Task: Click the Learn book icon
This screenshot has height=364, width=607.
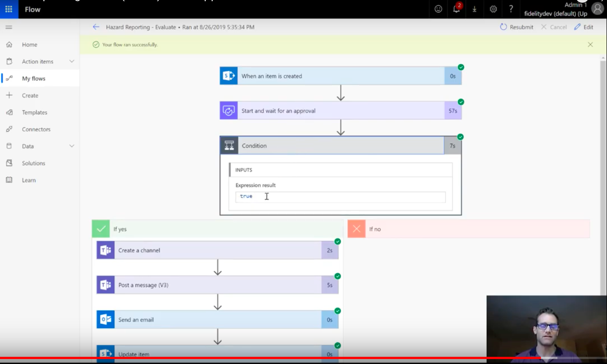Action: (9, 180)
